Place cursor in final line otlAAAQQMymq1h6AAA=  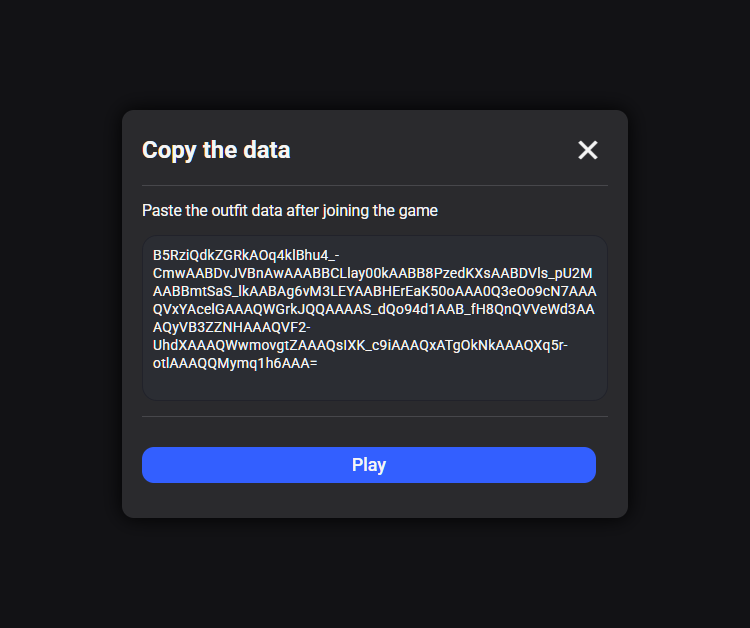(x=235, y=364)
